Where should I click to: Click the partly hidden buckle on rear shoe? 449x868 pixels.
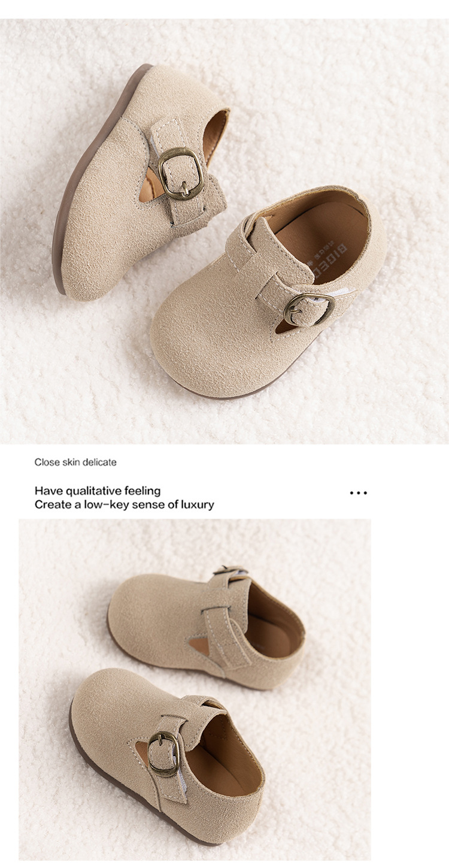tap(230, 570)
